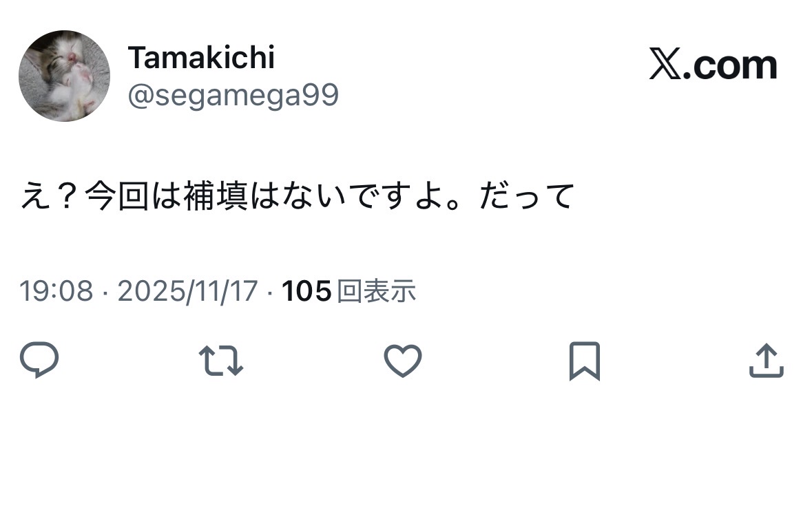Click the reply speech bubble icon
The height and width of the screenshot is (521, 812).
pos(39,361)
